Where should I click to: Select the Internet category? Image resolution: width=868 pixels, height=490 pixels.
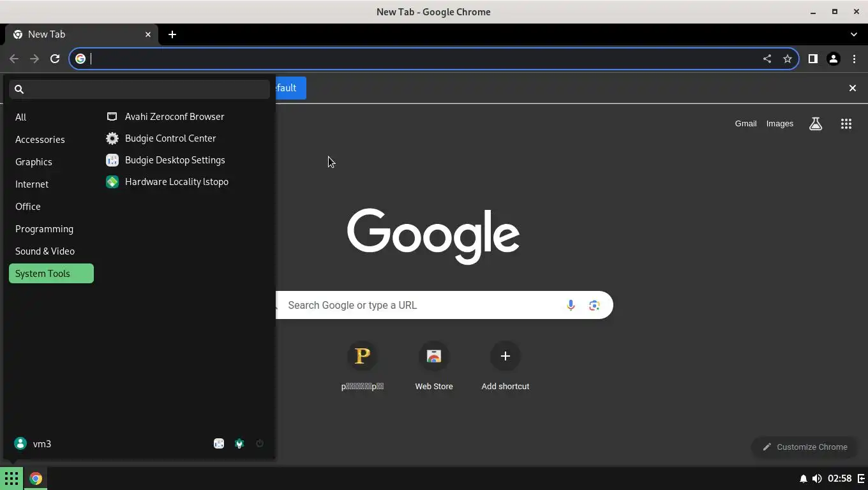pyautogui.click(x=51, y=184)
